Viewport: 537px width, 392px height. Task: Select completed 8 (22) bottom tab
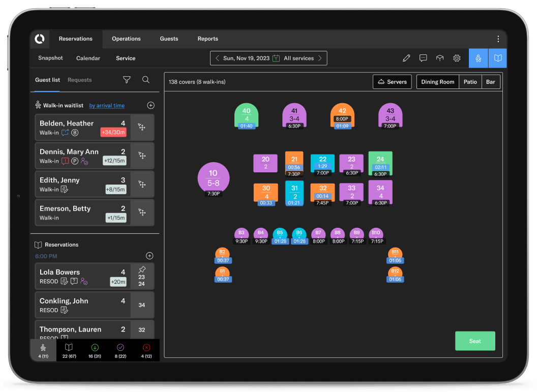point(121,351)
